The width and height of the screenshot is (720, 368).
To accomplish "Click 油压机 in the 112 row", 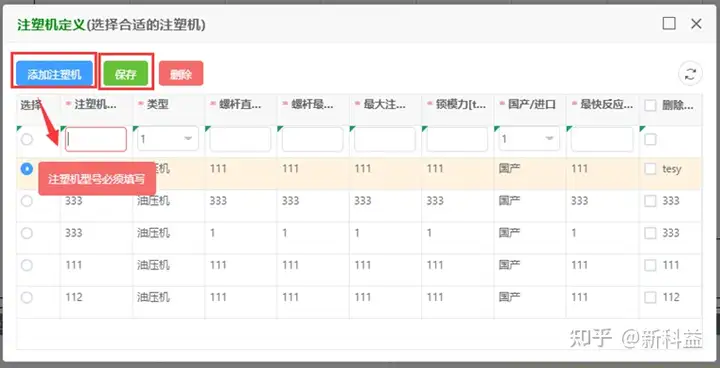I will coord(153,297).
